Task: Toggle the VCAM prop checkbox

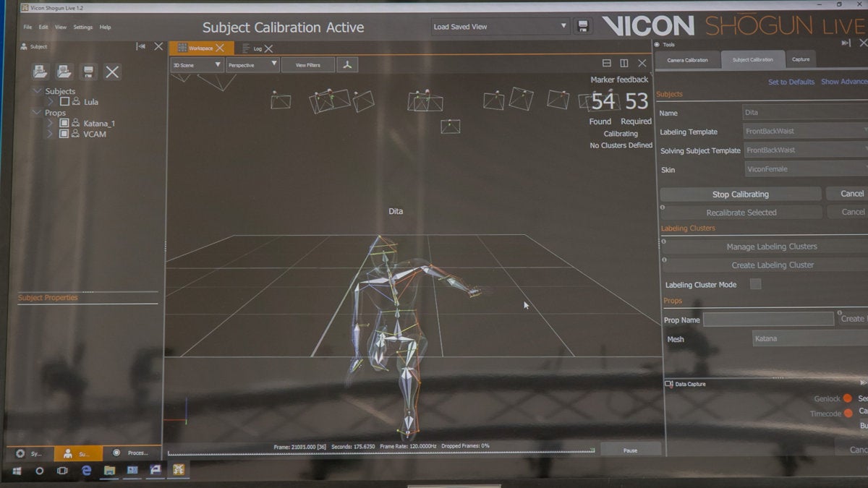Action: pyautogui.click(x=64, y=134)
